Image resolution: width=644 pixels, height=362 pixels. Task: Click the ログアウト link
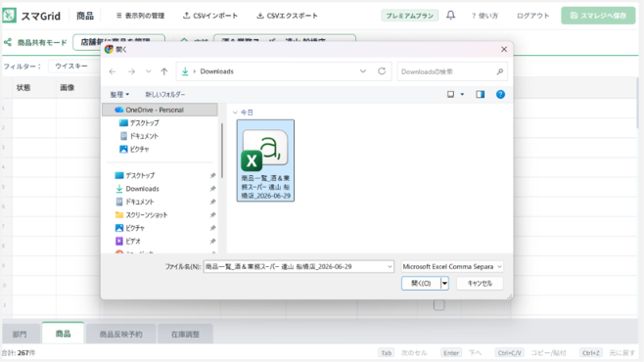(x=532, y=16)
